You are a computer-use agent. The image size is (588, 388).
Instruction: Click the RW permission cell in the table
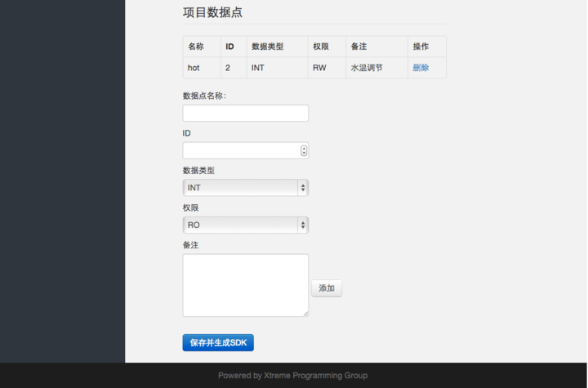[319, 68]
